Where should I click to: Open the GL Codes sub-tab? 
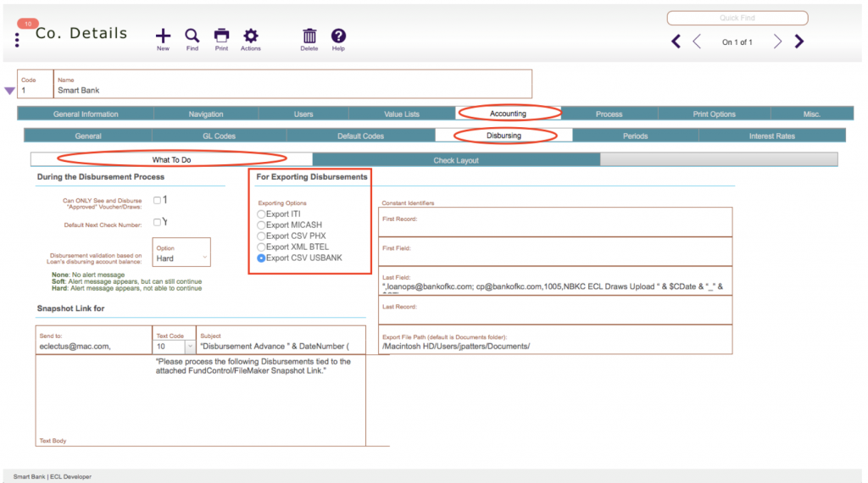(x=220, y=136)
